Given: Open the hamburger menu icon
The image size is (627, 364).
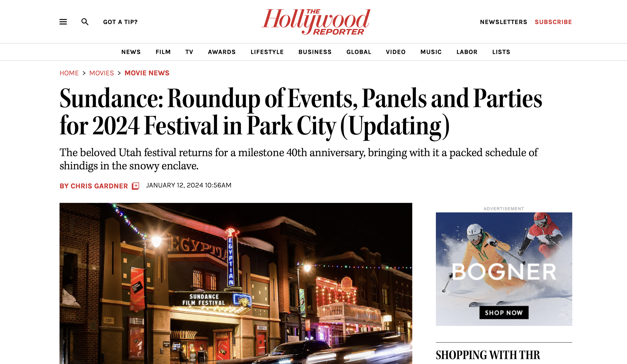Looking at the screenshot, I should (x=63, y=22).
